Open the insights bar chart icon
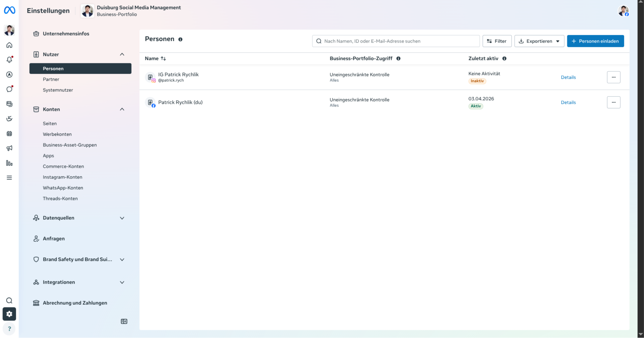 pyautogui.click(x=9, y=163)
